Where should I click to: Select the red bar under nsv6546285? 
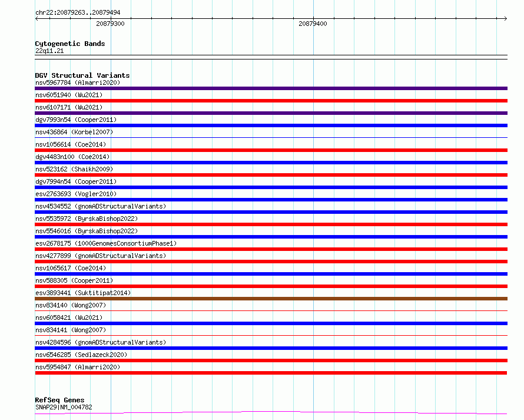pos(271,361)
